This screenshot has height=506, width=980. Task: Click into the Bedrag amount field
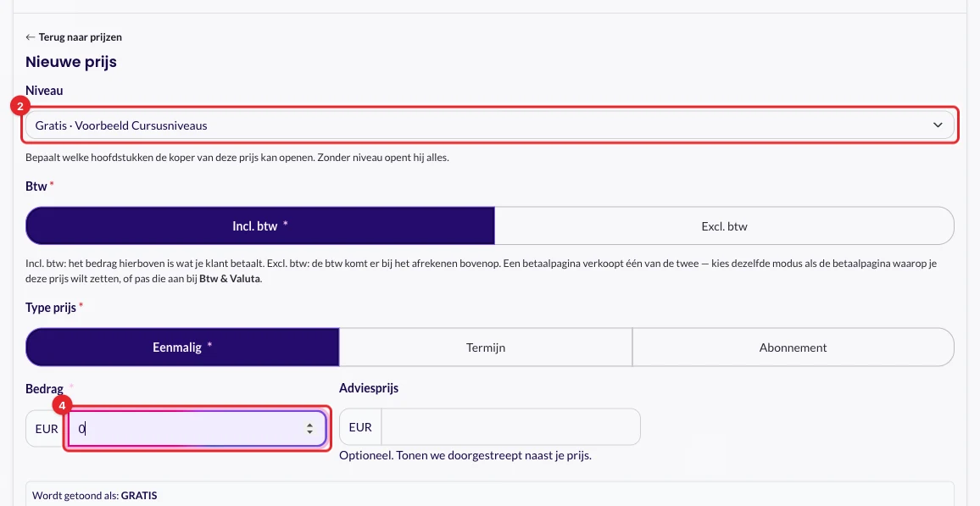187,429
